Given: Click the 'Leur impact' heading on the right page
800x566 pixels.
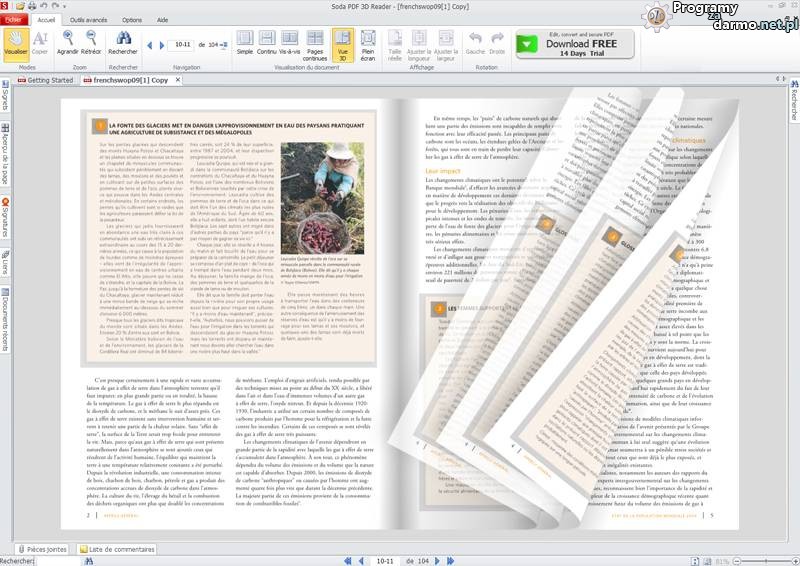Looking at the screenshot, I should point(442,171).
